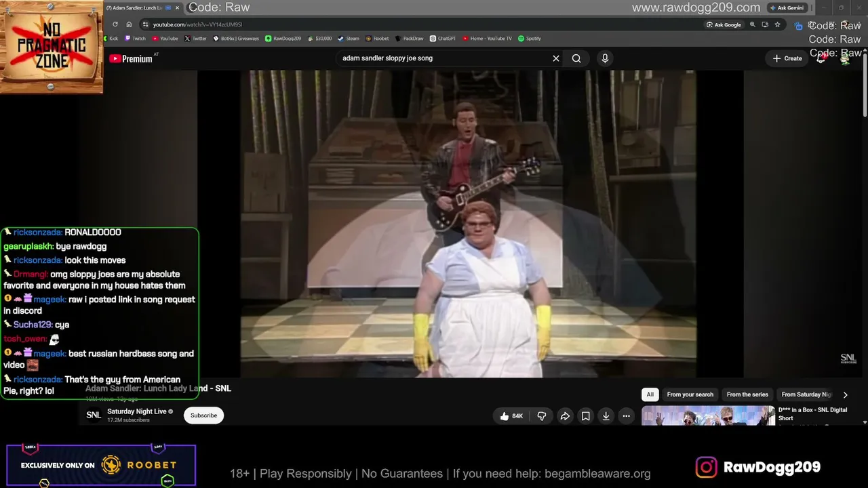This screenshot has width=868, height=488.
Task: Select the From your search chip
Action: pos(690,394)
